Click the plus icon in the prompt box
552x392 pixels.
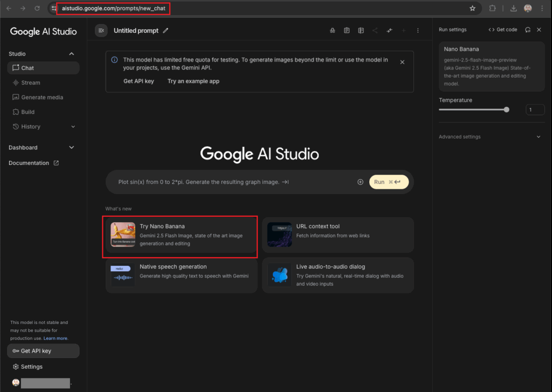pos(360,182)
